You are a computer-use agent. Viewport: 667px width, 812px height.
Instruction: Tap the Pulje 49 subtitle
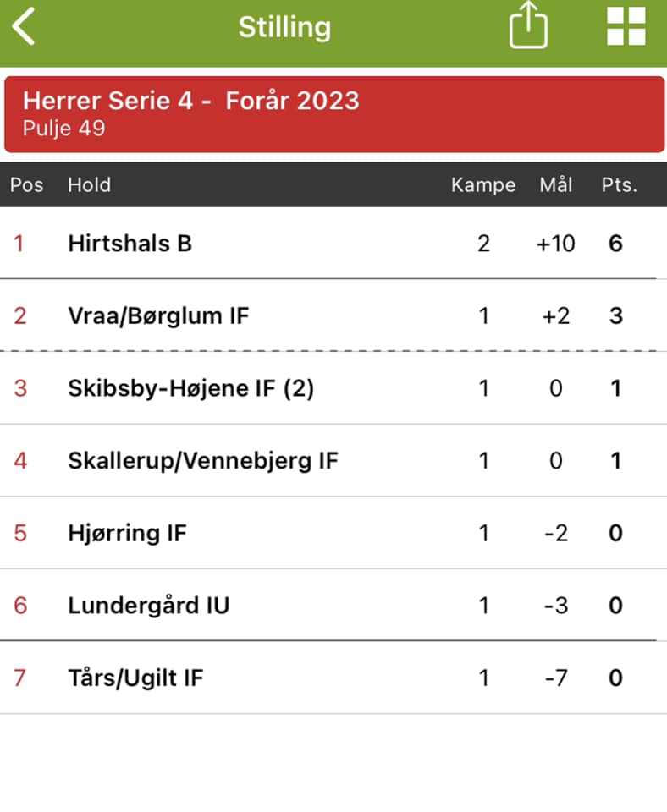click(63, 129)
